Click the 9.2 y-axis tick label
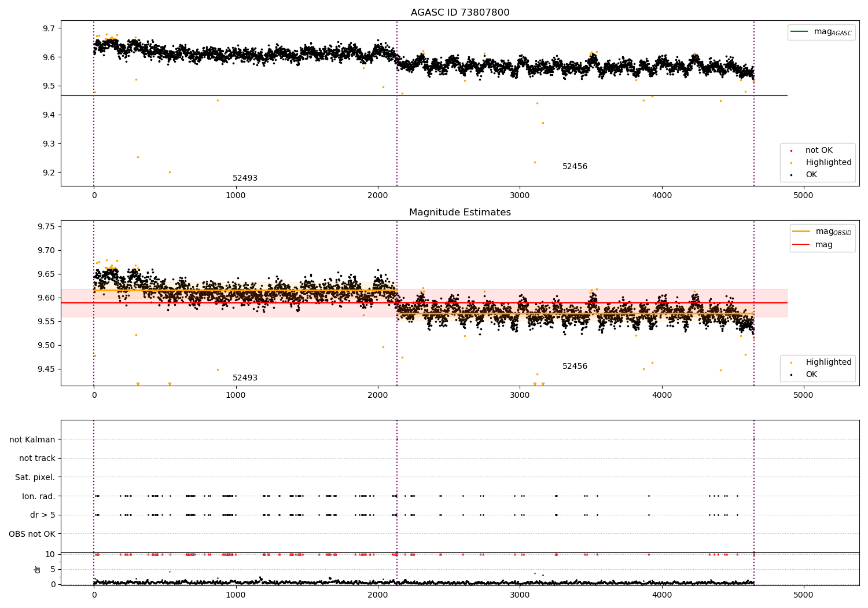The image size is (868, 608). (49, 173)
